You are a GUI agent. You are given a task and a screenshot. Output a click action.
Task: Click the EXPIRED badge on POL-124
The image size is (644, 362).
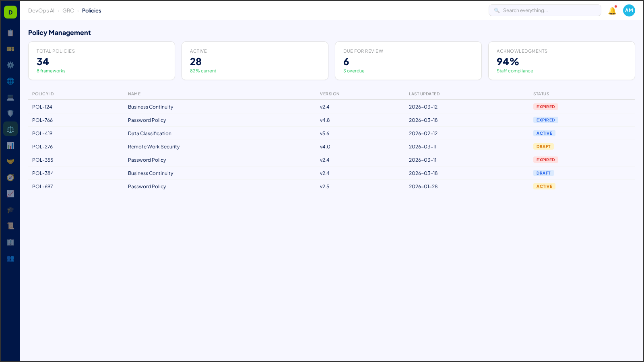545,107
